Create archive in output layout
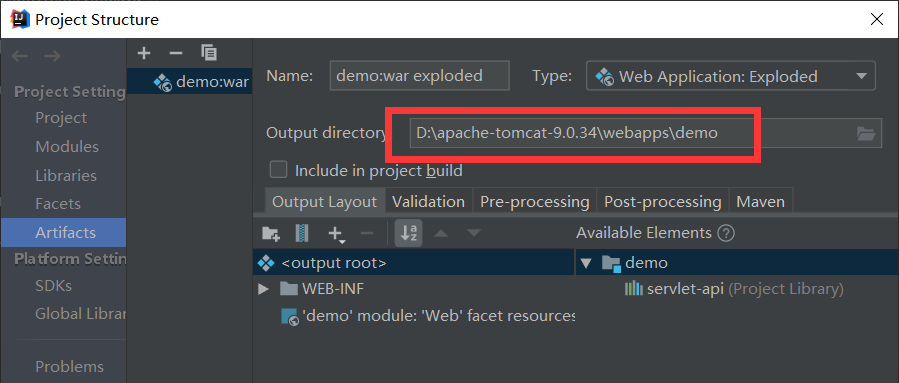This screenshot has height=383, width=899. tap(302, 233)
